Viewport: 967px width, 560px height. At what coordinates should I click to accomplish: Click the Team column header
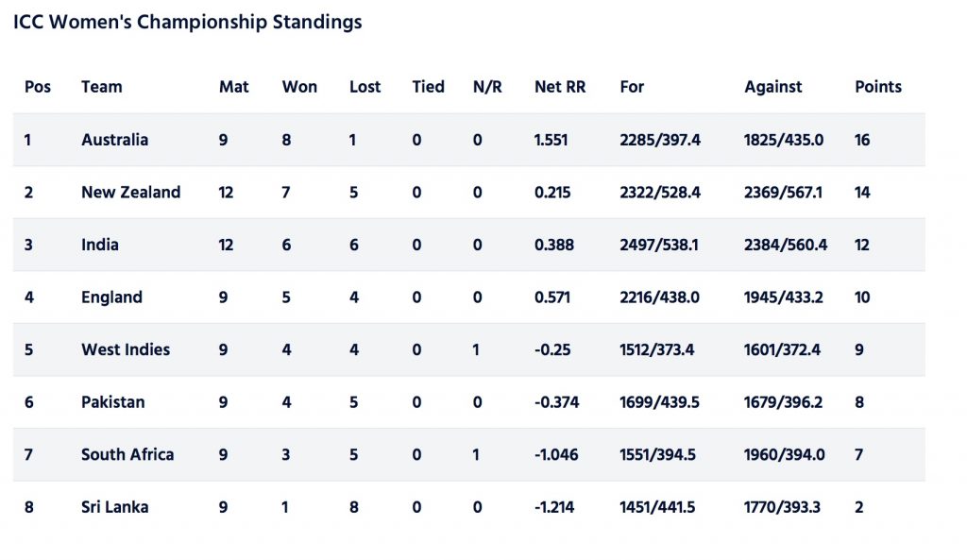pyautogui.click(x=102, y=87)
